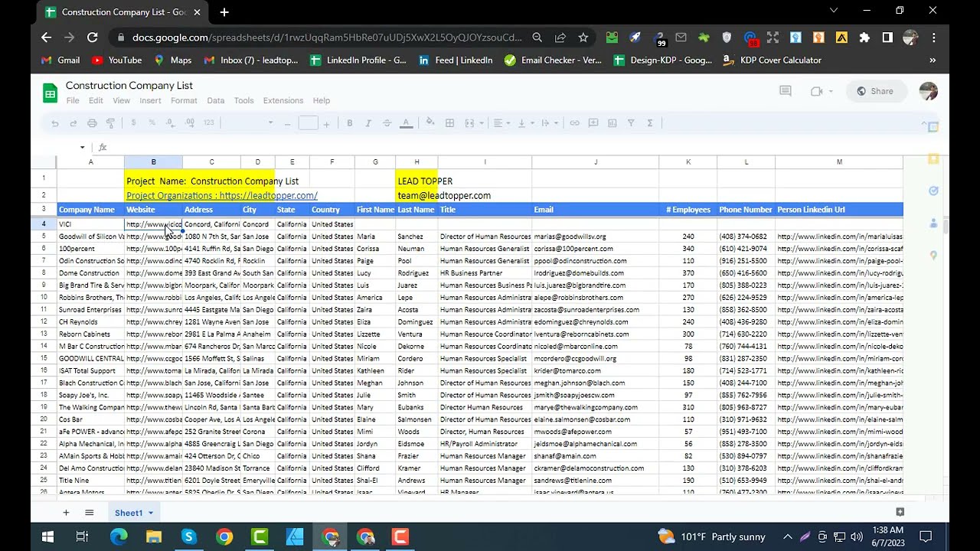Open the text color picker

pyautogui.click(x=406, y=123)
